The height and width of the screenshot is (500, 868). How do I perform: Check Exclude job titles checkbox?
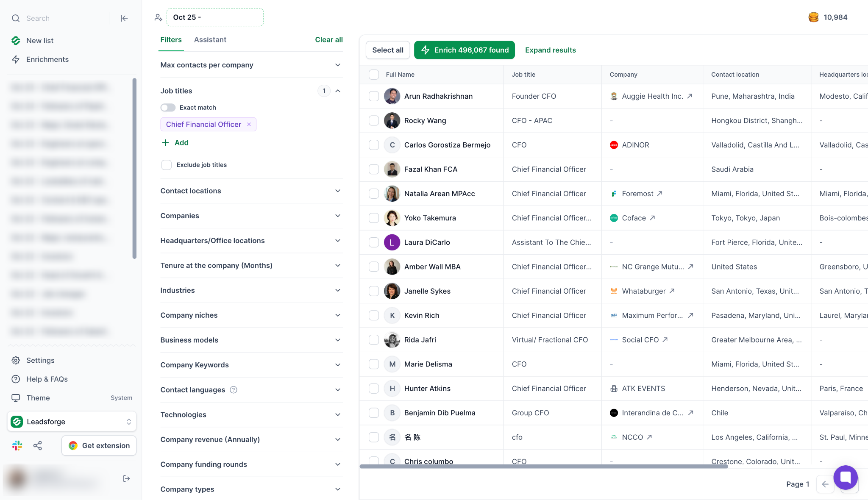click(167, 165)
